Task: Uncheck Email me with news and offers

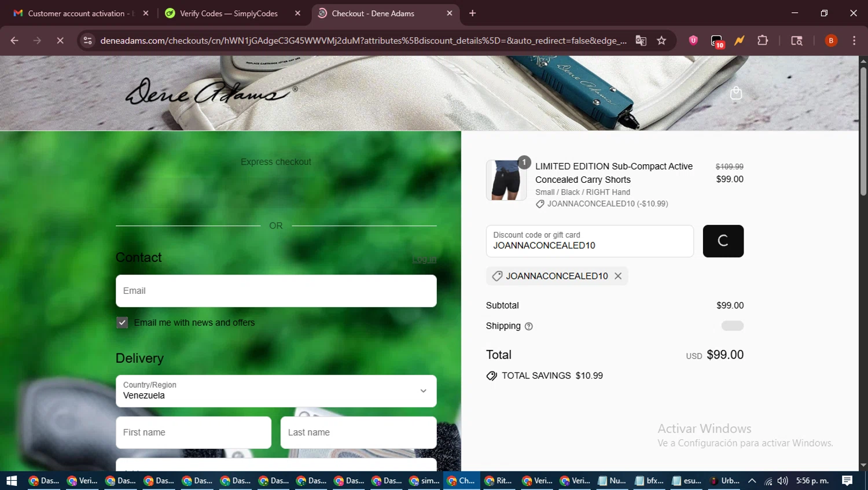Action: tap(122, 323)
